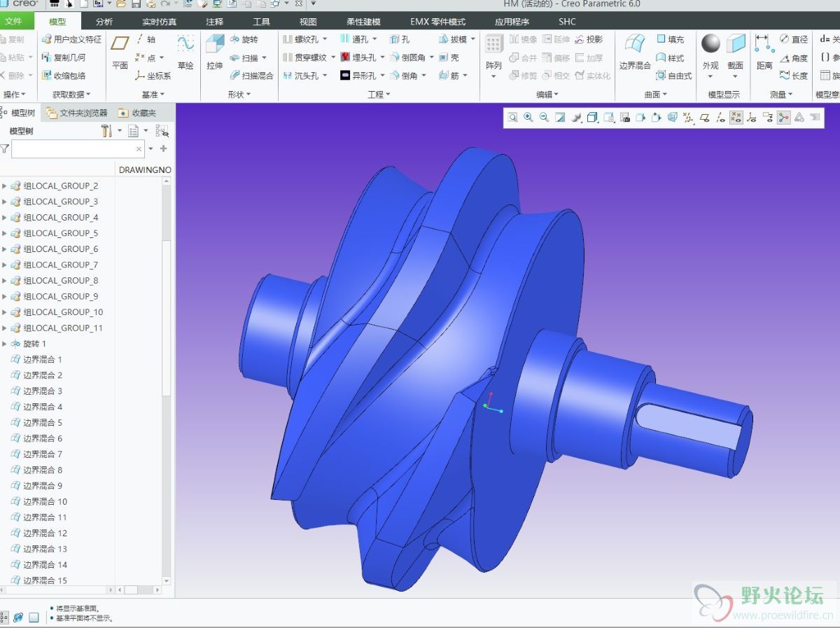Click 收缩包络 shrinkwrap tool
This screenshot has width=840, height=628.
64,76
